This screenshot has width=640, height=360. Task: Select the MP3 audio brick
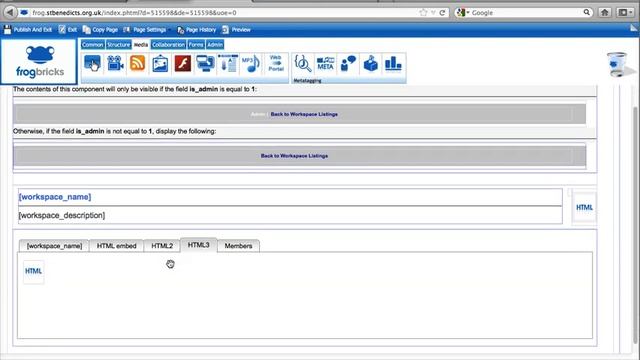point(251,64)
